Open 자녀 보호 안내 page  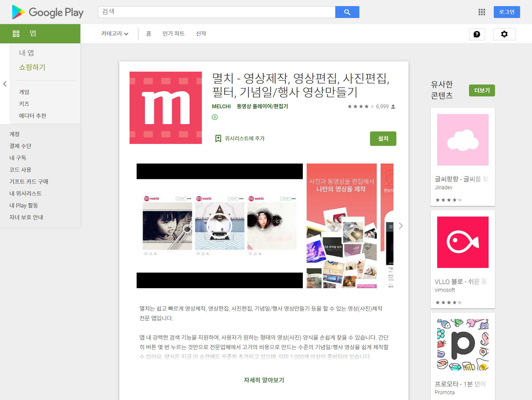26,217
